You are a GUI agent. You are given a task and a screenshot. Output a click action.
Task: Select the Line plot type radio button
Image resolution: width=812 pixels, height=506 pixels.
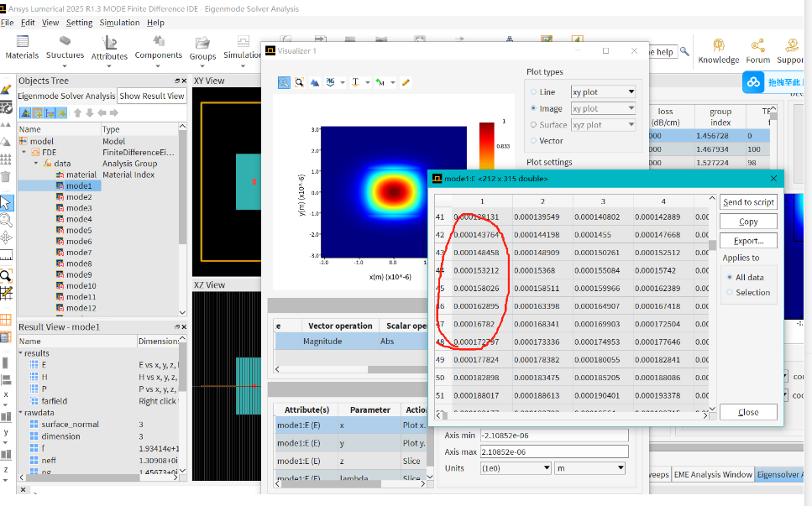point(533,92)
